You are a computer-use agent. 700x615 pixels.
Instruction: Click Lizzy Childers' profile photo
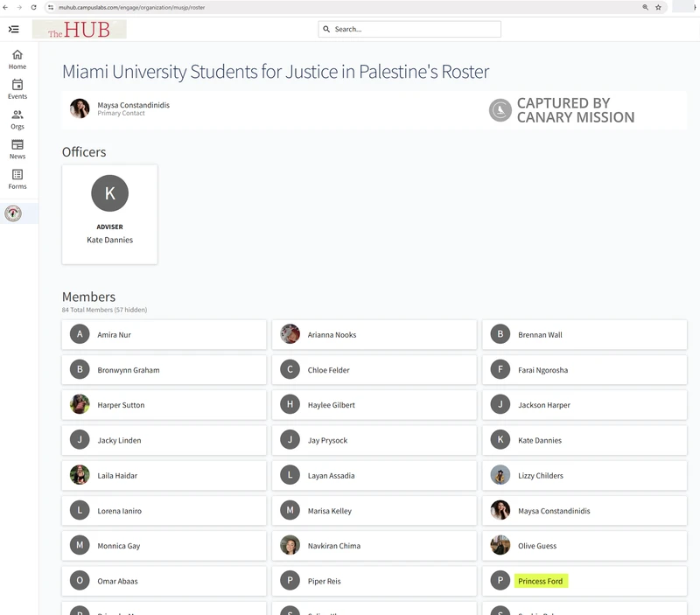coord(500,475)
